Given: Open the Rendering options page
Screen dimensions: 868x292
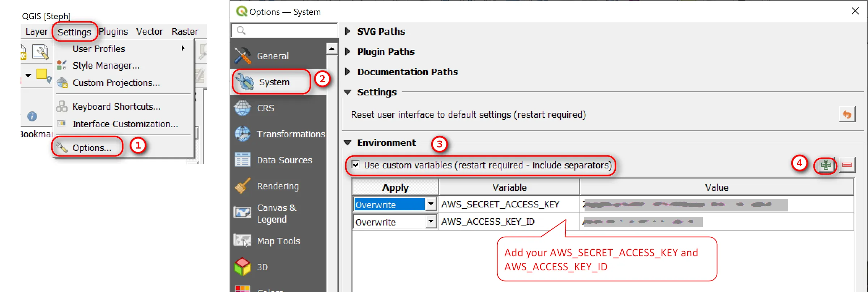Looking at the screenshot, I should coord(278,186).
